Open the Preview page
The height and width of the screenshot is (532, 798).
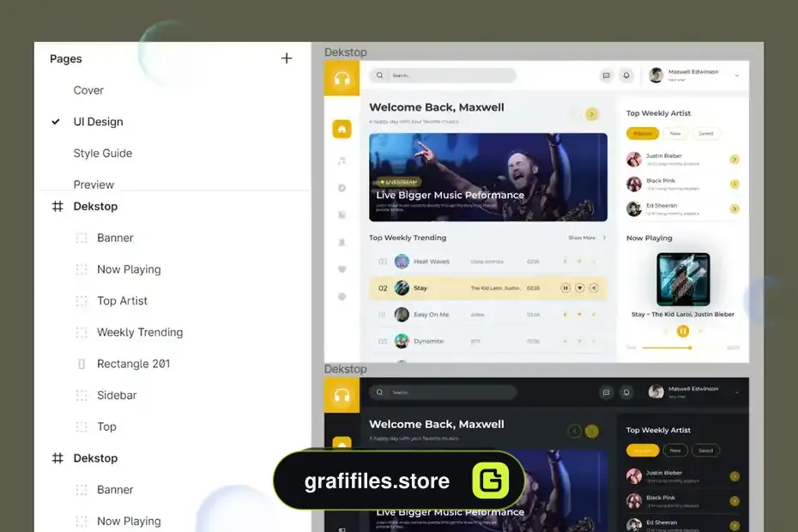point(94,184)
